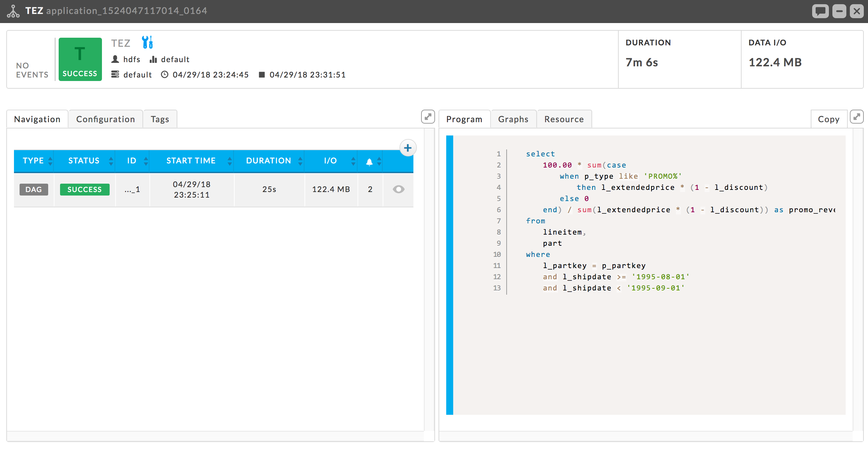This screenshot has height=449, width=868.
Task: Click the 'where' keyword in code
Action: pos(538,255)
